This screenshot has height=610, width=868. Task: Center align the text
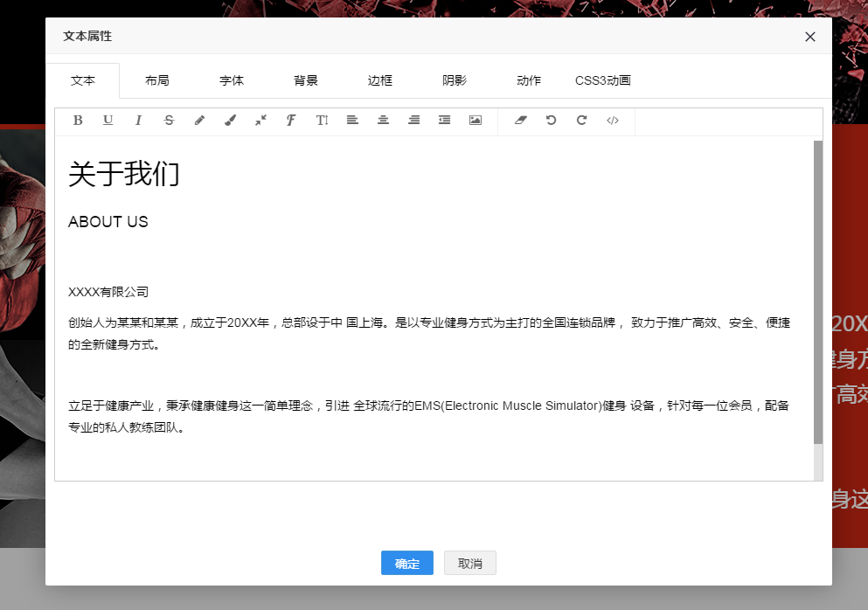tap(383, 121)
